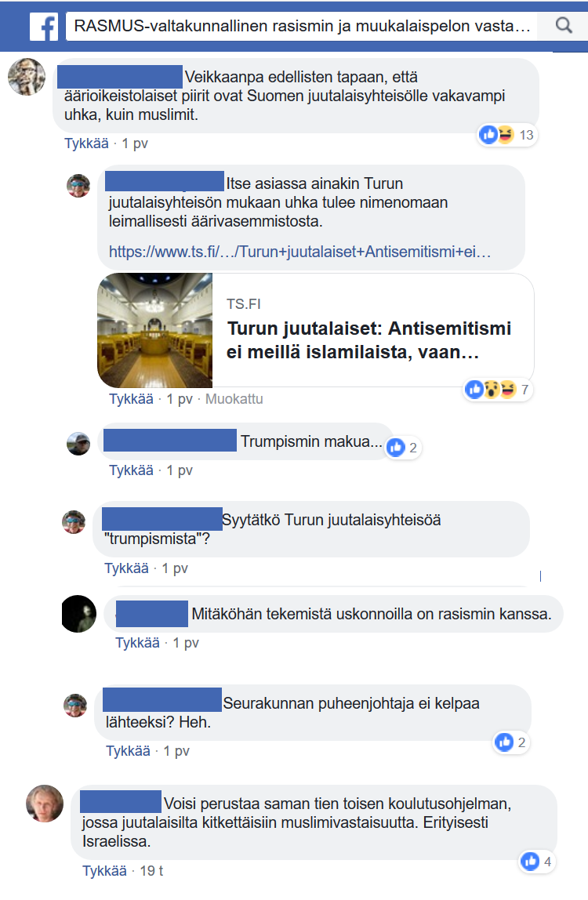
Task: Like the Veikkaanpa edellisten tapaan comment
Action: click(x=86, y=143)
